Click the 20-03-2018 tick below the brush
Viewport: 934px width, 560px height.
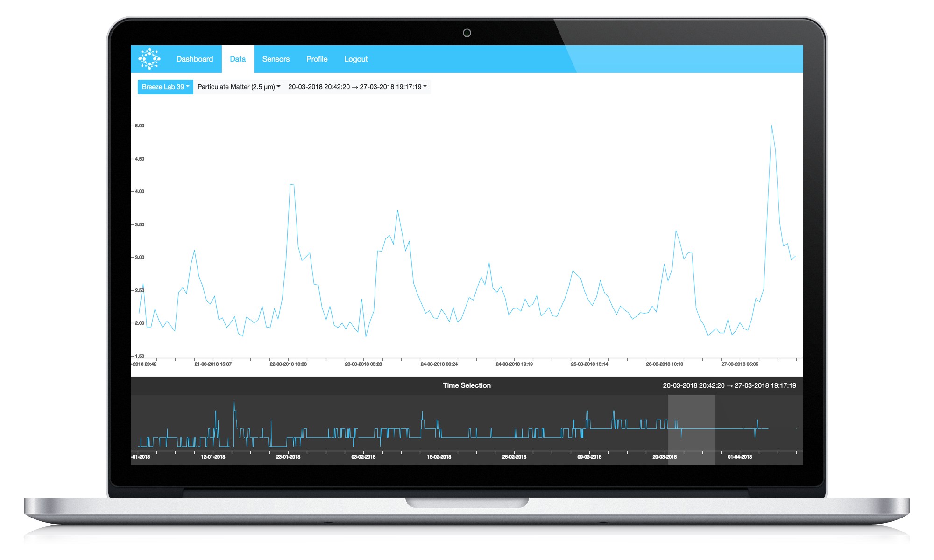pyautogui.click(x=665, y=457)
